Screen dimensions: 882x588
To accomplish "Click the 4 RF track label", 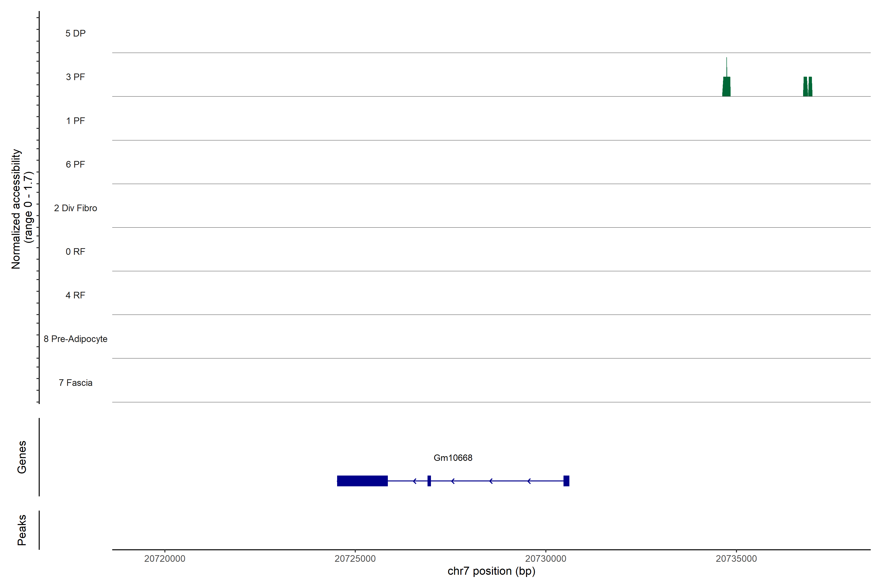I will pos(75,295).
